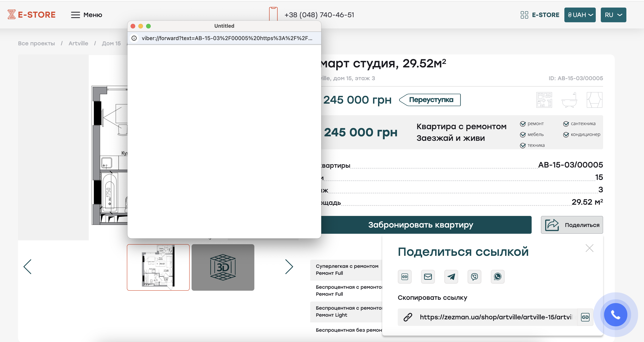Share via Telegram icon
Image resolution: width=644 pixels, height=342 pixels.
pyautogui.click(x=451, y=277)
